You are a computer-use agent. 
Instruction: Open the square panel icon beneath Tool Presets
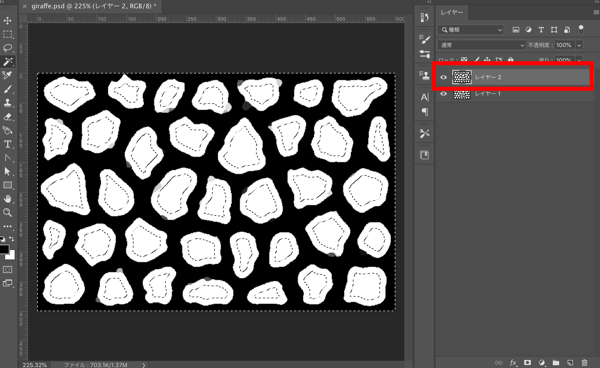coord(425,155)
